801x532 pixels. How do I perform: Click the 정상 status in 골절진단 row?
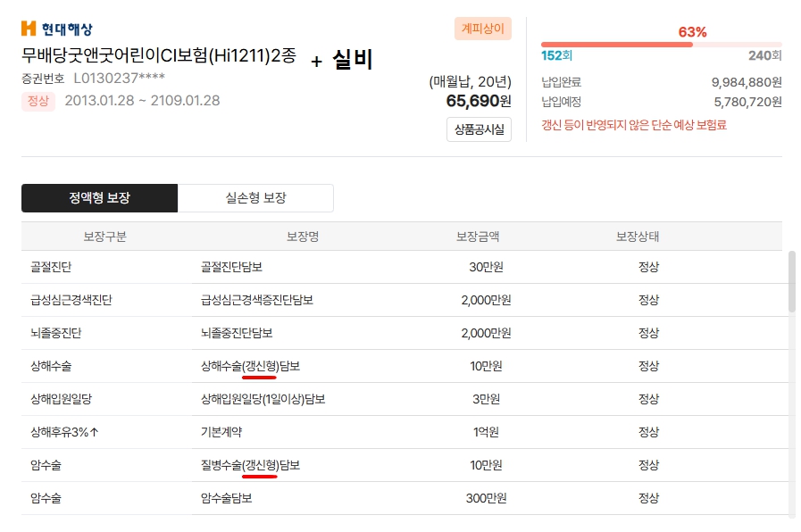pos(649,267)
